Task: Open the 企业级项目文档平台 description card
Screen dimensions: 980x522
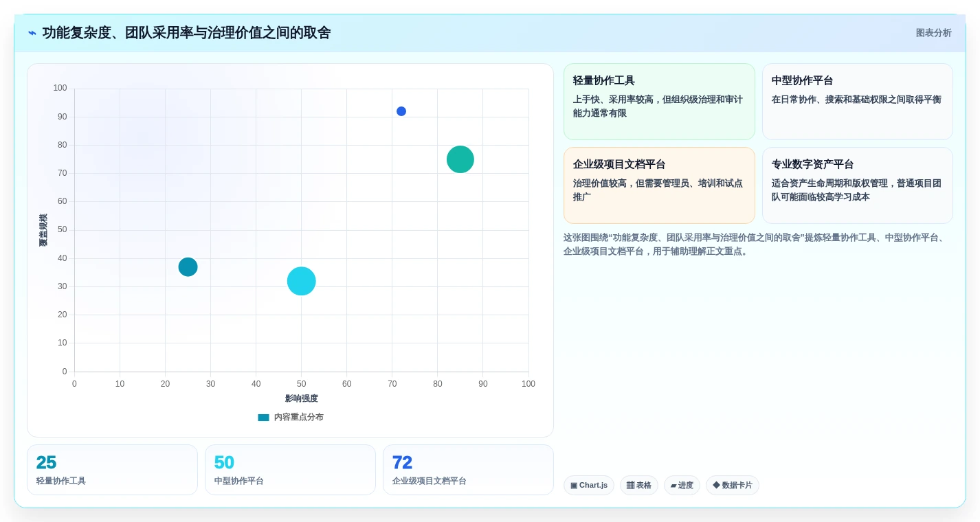Action: click(659, 185)
